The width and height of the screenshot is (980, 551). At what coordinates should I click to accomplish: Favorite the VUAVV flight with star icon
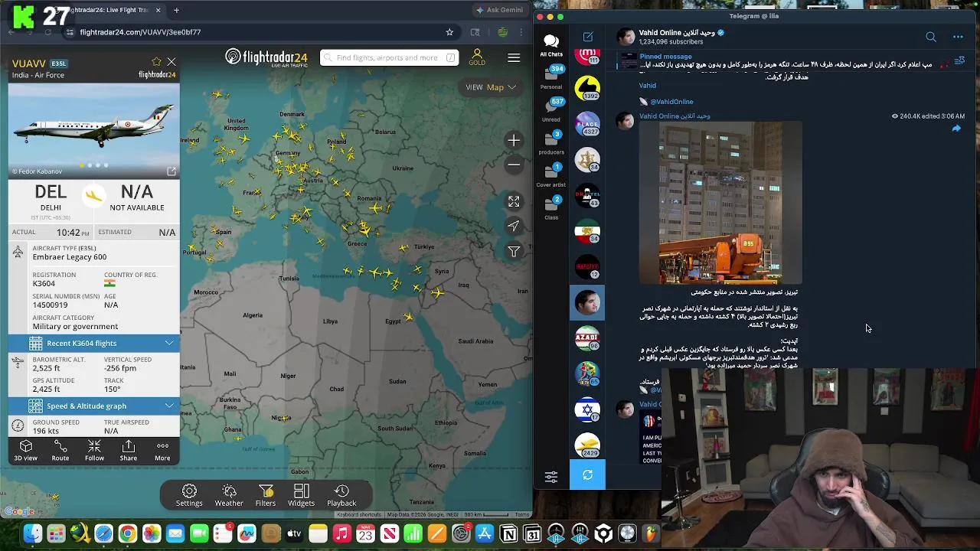(x=156, y=62)
